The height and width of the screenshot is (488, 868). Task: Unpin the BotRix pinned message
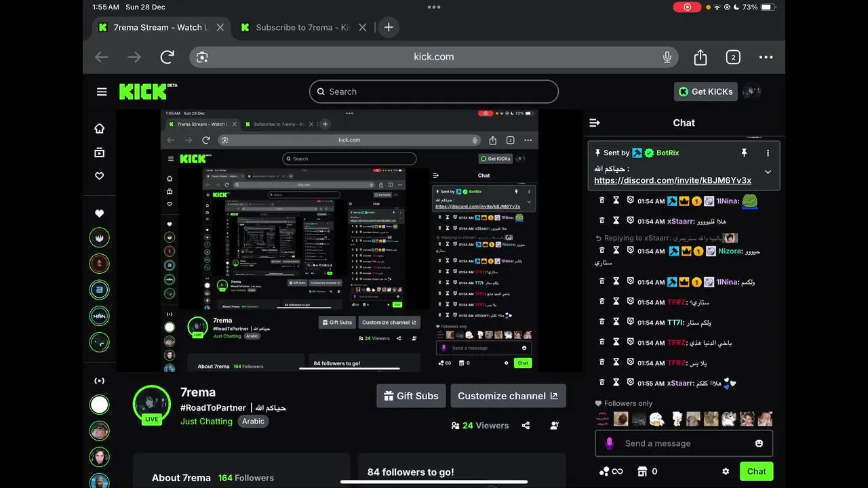[744, 153]
